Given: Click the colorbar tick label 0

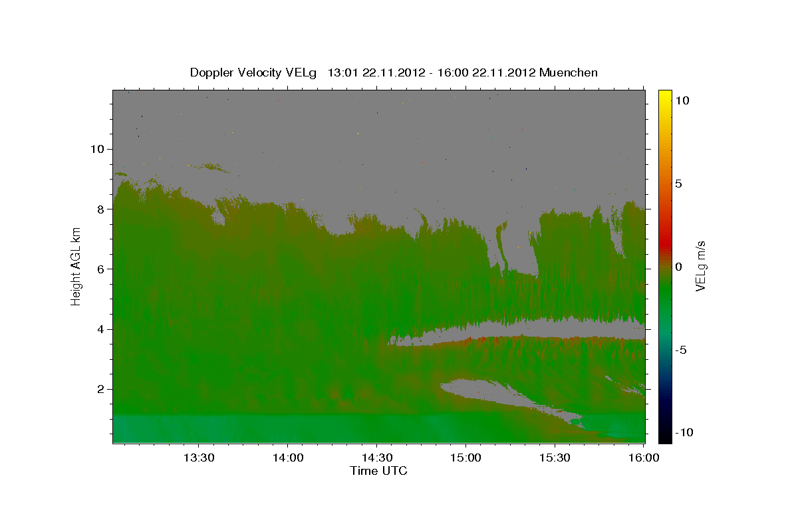Looking at the screenshot, I should (x=678, y=267).
